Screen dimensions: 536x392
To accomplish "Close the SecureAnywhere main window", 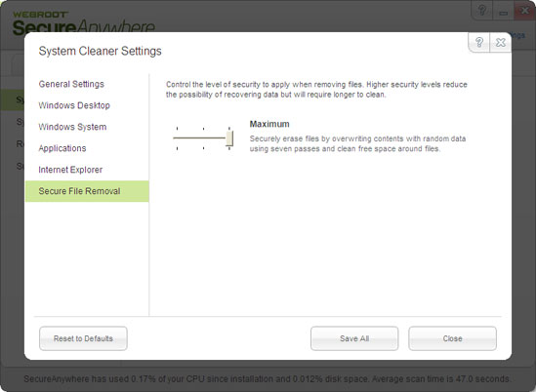I will 524,11.
